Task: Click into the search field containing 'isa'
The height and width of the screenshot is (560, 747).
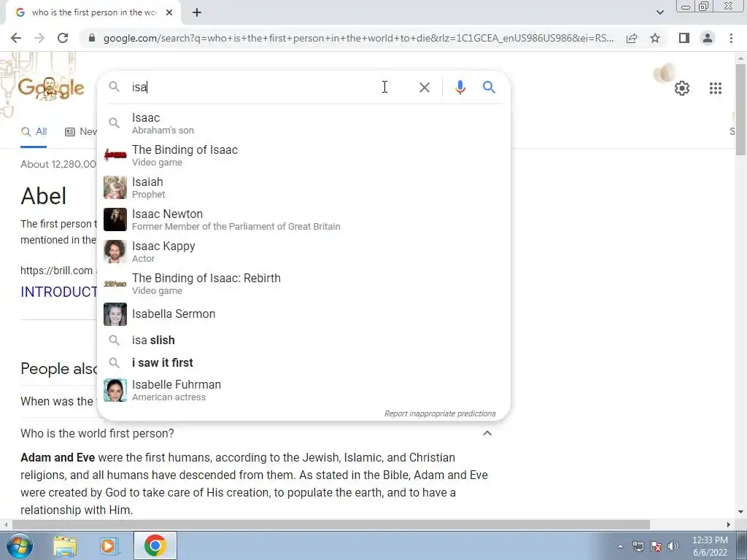Action: 258,87
